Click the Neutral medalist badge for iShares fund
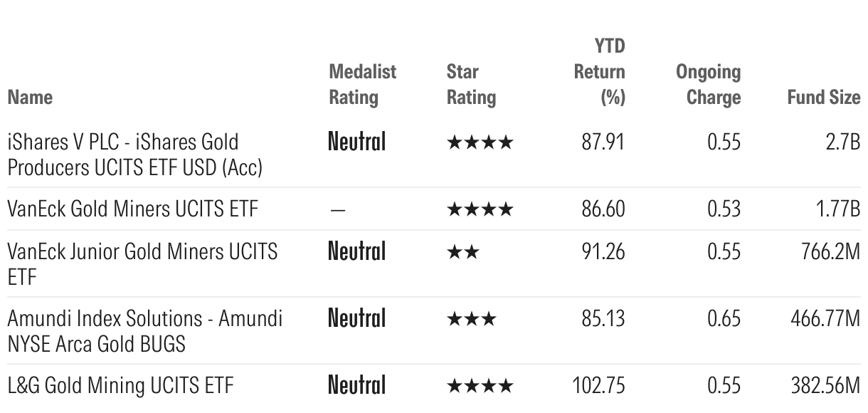 [x=356, y=142]
